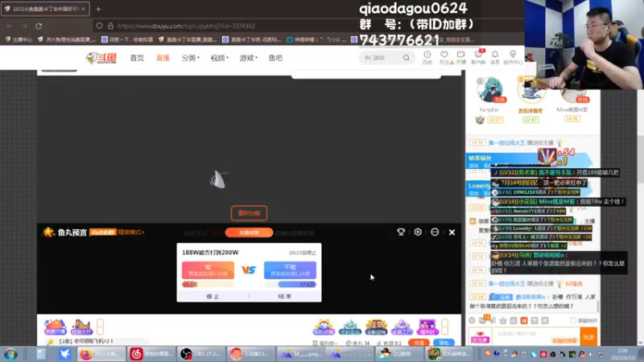Expand the right gift icons arrow

[x=445, y=327]
